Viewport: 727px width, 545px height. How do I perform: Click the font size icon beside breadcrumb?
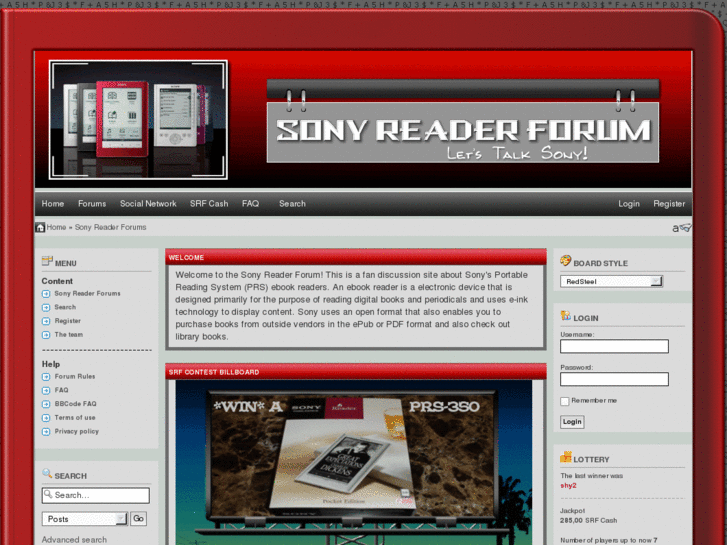[682, 228]
